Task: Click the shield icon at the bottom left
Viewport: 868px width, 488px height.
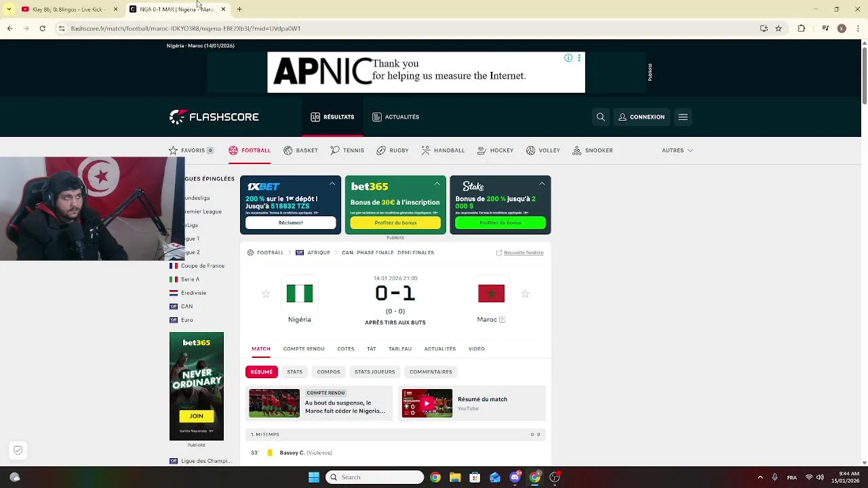Action: pyautogui.click(x=18, y=450)
